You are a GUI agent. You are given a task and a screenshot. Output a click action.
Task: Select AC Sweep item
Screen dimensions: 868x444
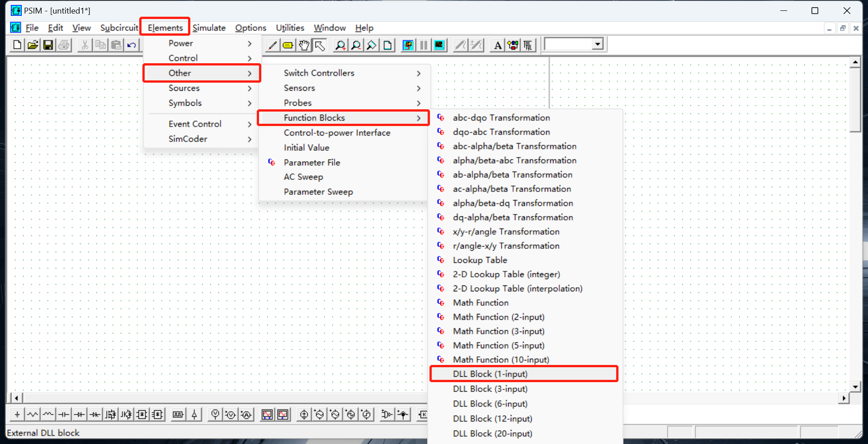pos(344,177)
